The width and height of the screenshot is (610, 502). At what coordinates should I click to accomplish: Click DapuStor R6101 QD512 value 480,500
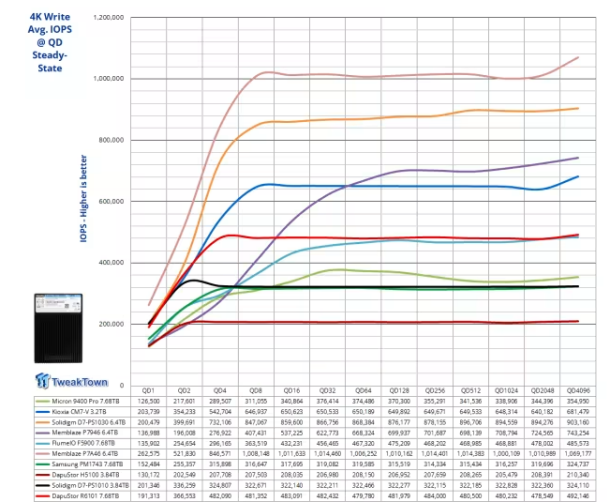coord(470,496)
